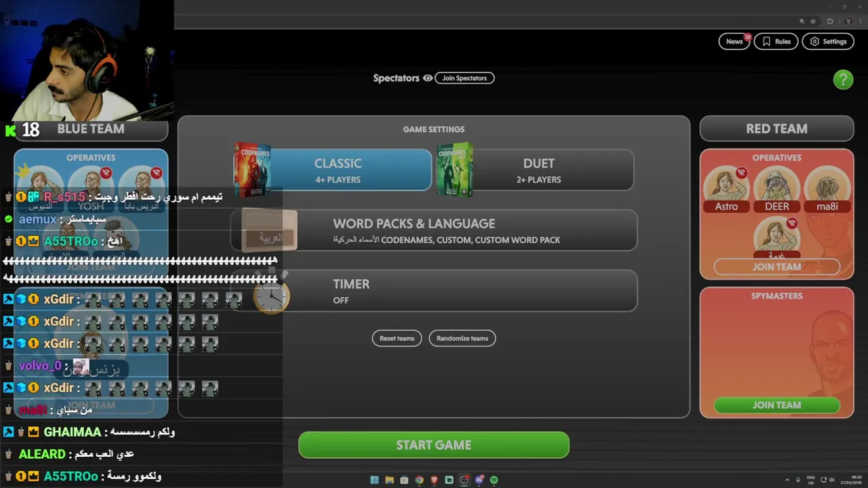Select the Classic 4+ players mode

tap(338, 170)
